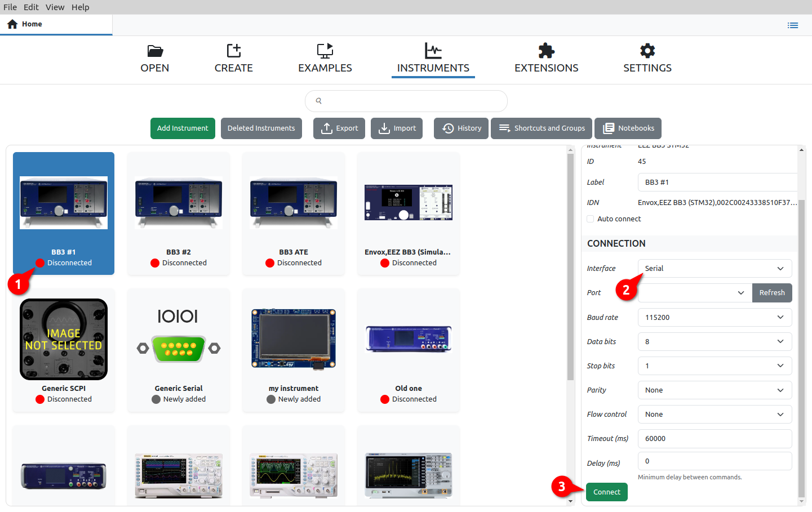The width and height of the screenshot is (812, 512).
Task: Select the Generic SCPI image-not-selected thumbnail
Action: pyautogui.click(x=64, y=339)
